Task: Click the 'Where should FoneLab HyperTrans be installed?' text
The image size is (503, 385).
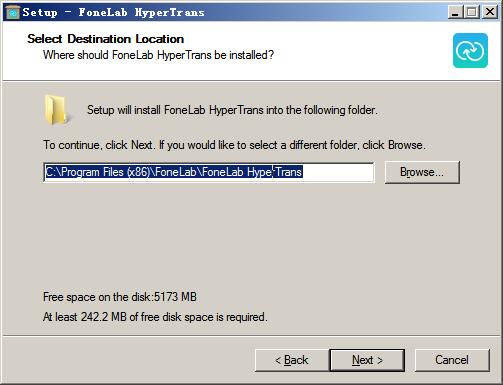Action: click(158, 55)
